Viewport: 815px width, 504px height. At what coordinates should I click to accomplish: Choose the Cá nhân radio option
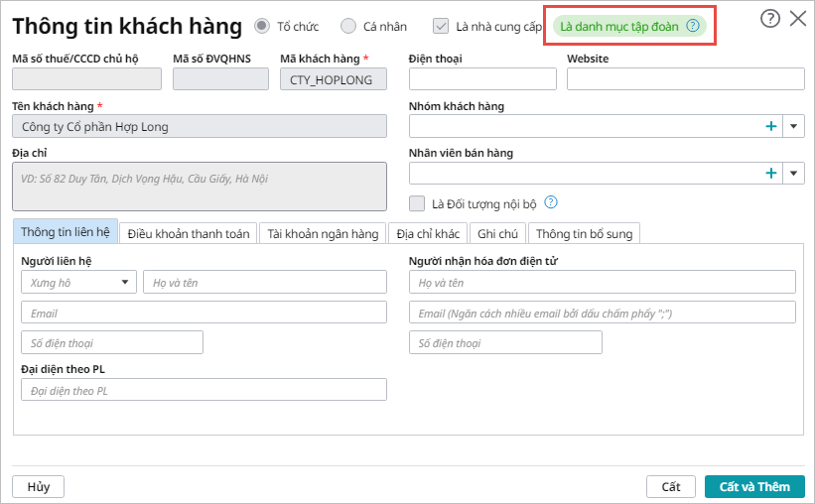pyautogui.click(x=348, y=26)
